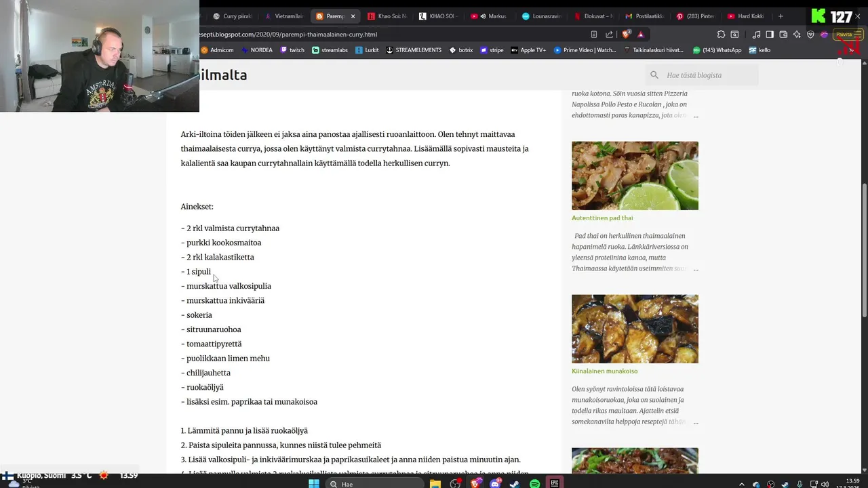868x488 pixels.
Task: Open the extensions puzzle icon
Action: (x=721, y=35)
